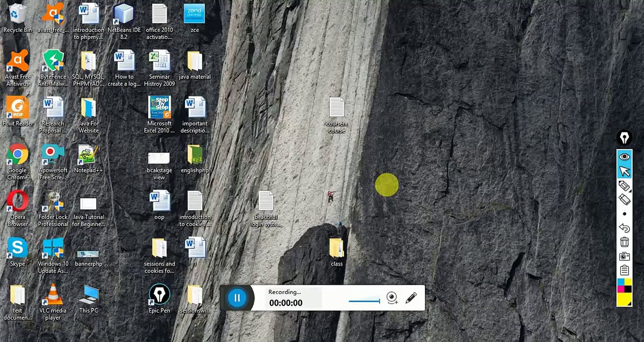Select the NetBeans IDE 8.2 shortcut
This screenshot has height=342, width=644.
(124, 22)
